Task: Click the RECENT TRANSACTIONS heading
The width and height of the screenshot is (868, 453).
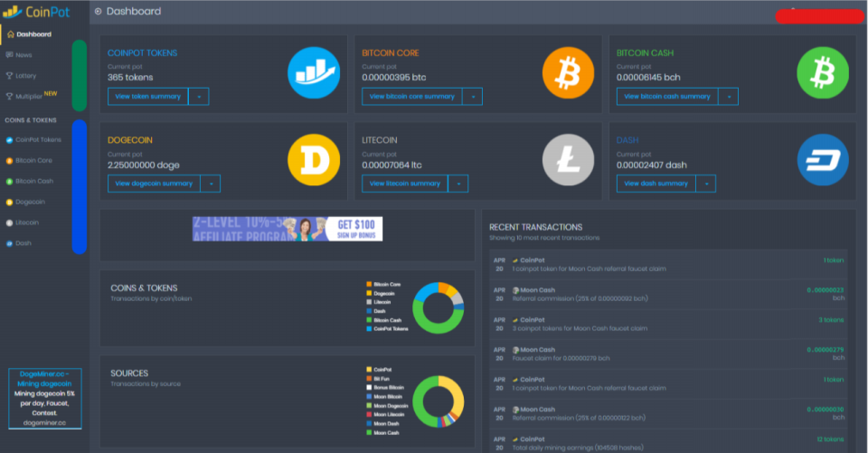Action: (x=536, y=227)
